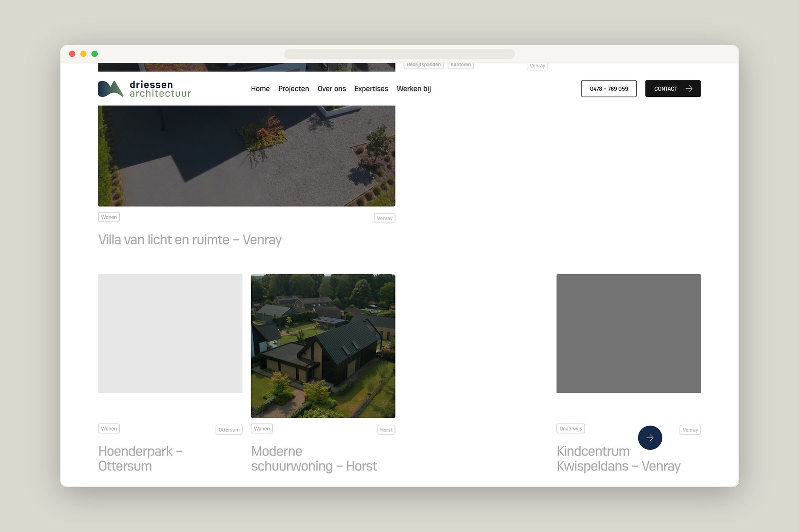Open the Villa van licht en ruimte title
This screenshot has width=799, height=532.
click(x=190, y=240)
